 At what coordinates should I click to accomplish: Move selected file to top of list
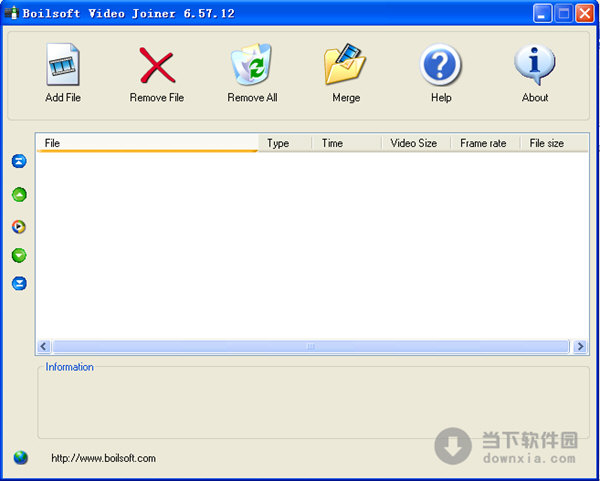[x=19, y=161]
